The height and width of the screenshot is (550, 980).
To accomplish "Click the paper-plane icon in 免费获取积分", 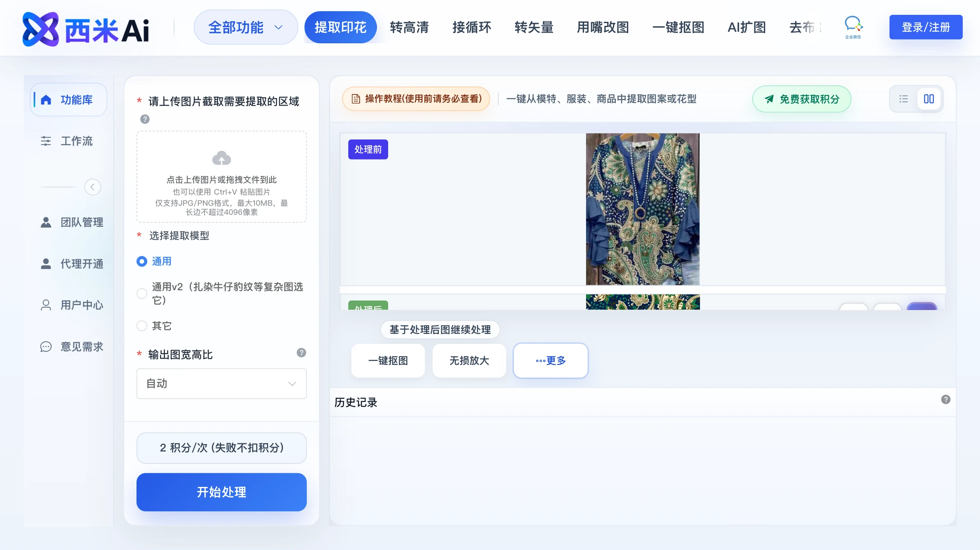I will [x=769, y=99].
